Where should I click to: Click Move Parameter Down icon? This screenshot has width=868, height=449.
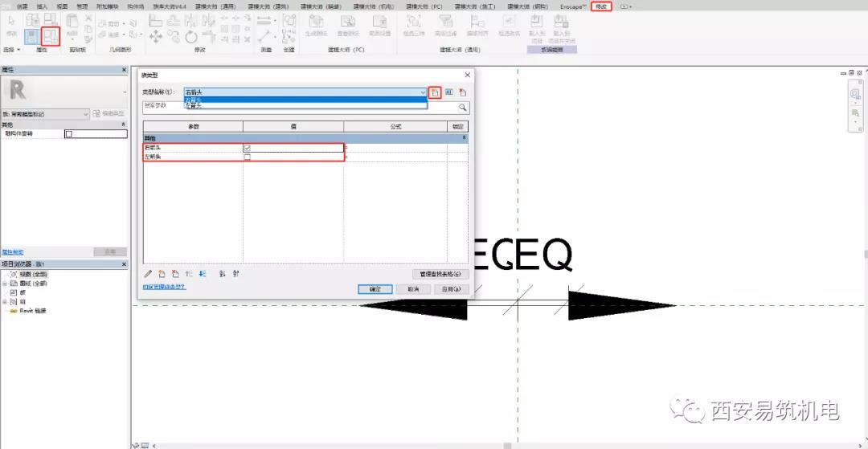[x=202, y=273]
